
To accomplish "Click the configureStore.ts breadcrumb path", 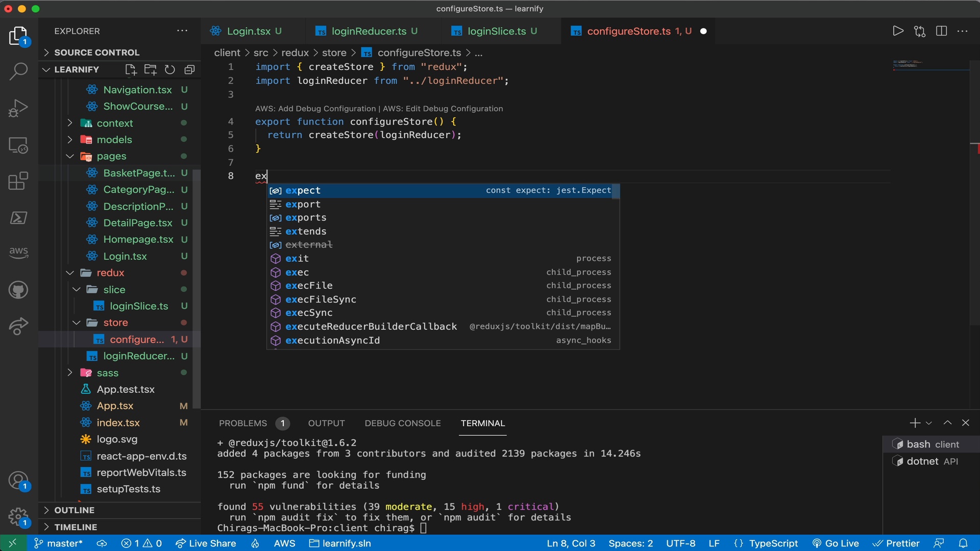I will coord(418,53).
